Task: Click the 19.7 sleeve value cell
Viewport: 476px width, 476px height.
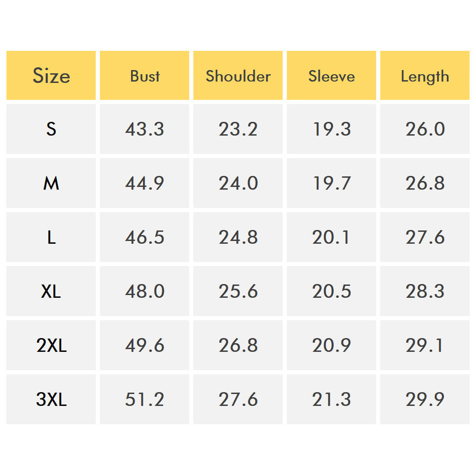Action: (x=332, y=183)
